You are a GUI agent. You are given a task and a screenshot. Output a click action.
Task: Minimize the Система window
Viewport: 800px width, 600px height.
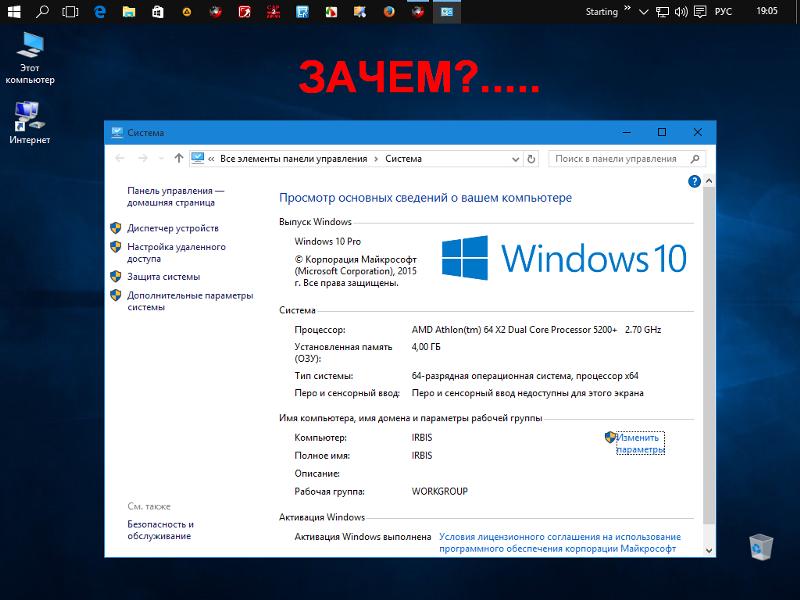coord(627,132)
